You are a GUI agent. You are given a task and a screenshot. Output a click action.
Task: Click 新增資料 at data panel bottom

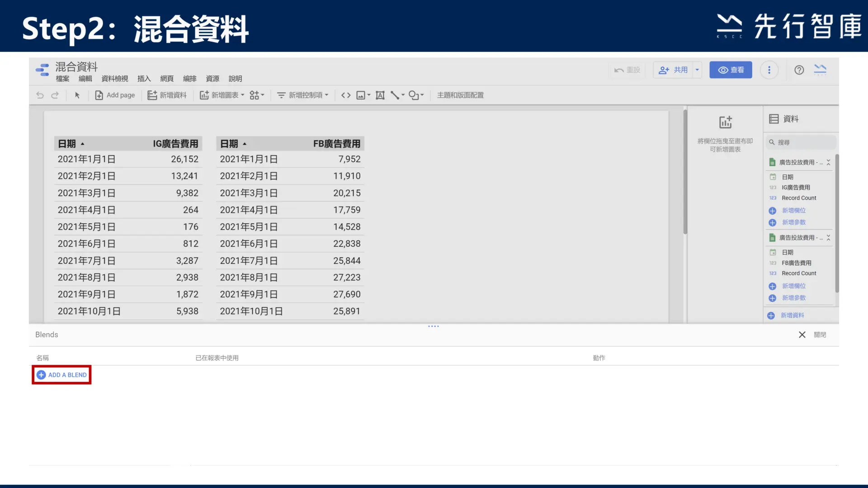(792, 315)
